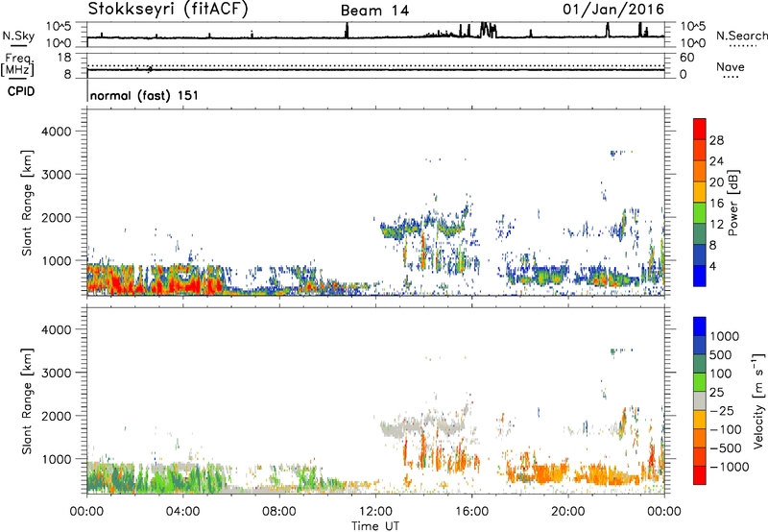Pick the red bottom segment of the velocity colorbar
768x532 pixels.
point(700,475)
